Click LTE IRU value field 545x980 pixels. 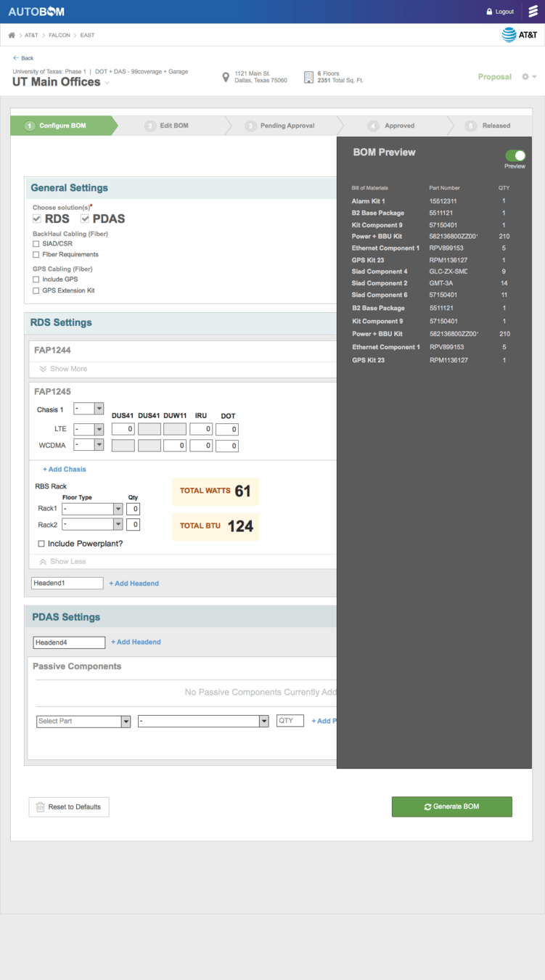[201, 429]
